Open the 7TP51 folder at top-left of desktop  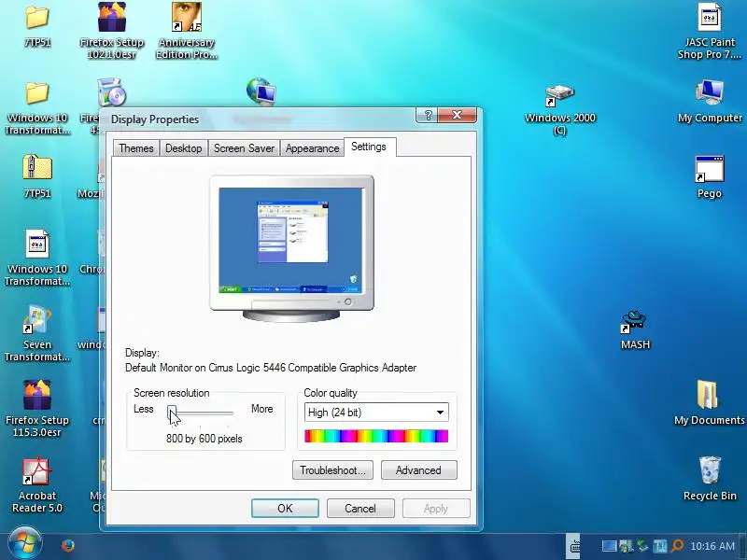pos(37,17)
